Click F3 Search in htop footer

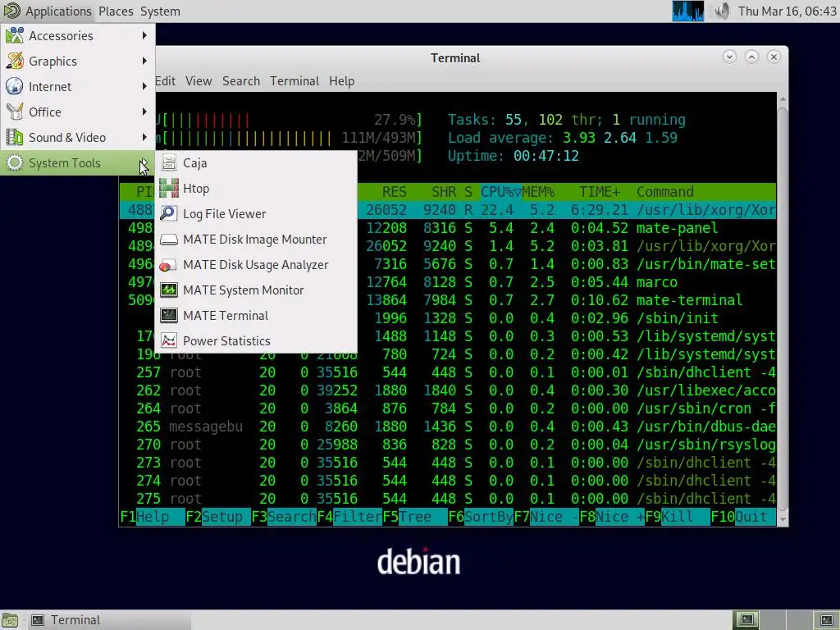click(x=284, y=517)
